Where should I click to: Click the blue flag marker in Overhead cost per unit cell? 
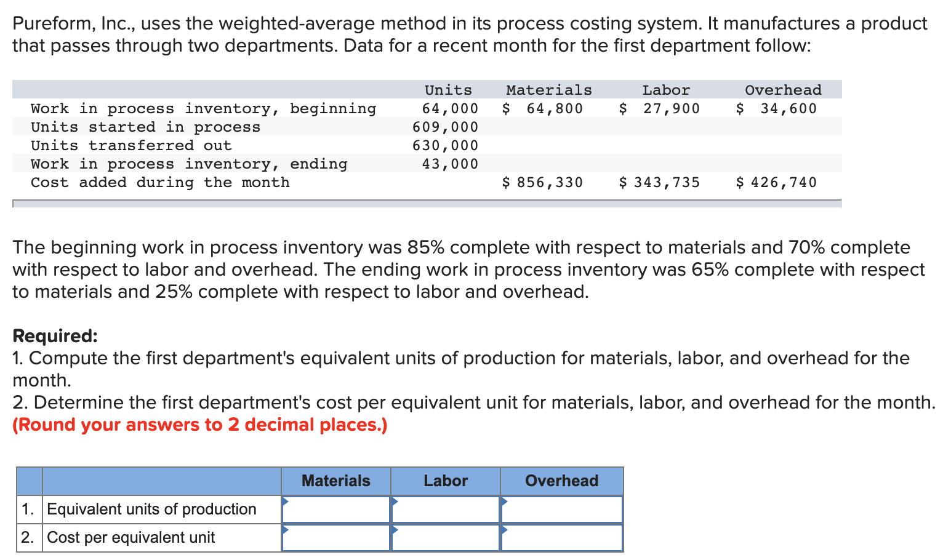504,529
